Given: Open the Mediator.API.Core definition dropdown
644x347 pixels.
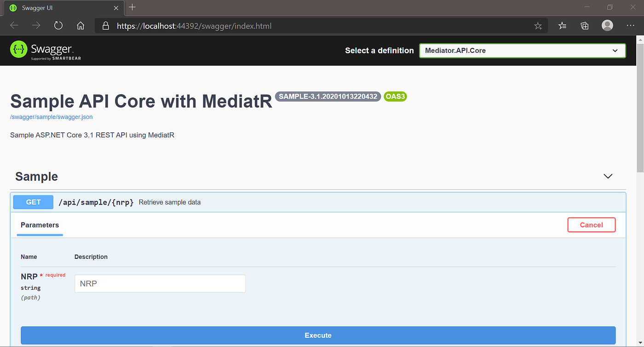Looking at the screenshot, I should coord(522,51).
